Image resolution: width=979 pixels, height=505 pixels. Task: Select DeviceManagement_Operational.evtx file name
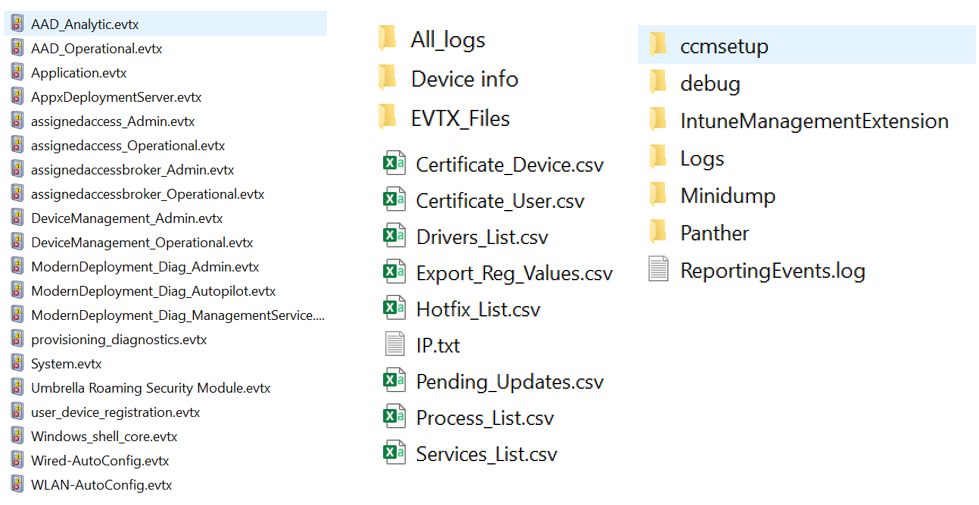[x=142, y=243]
